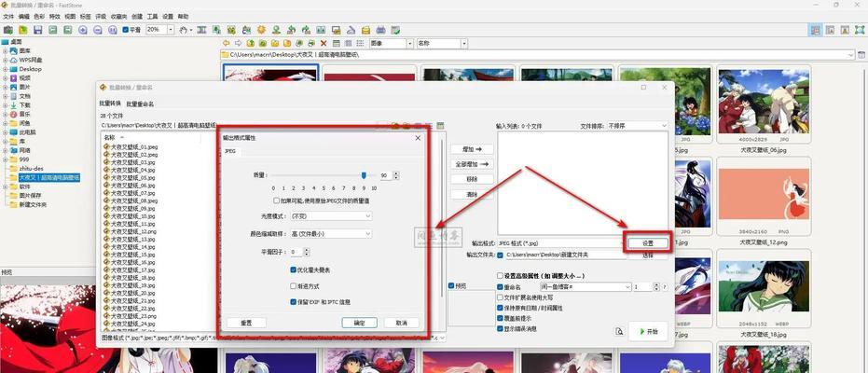This screenshot has width=868, height=373.
Task: Click the email envelope toolbar icon
Action: (365, 30)
